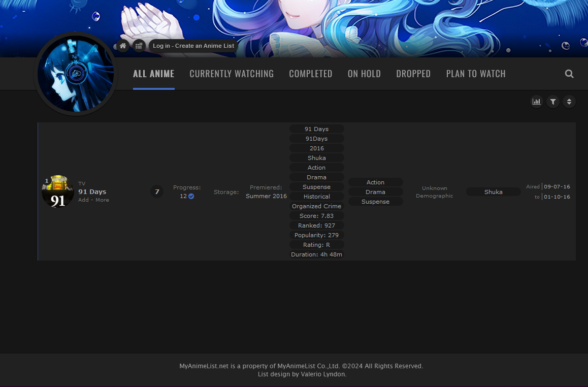Go to the Plan to Watch tab
This screenshot has height=387, width=588.
pos(476,74)
